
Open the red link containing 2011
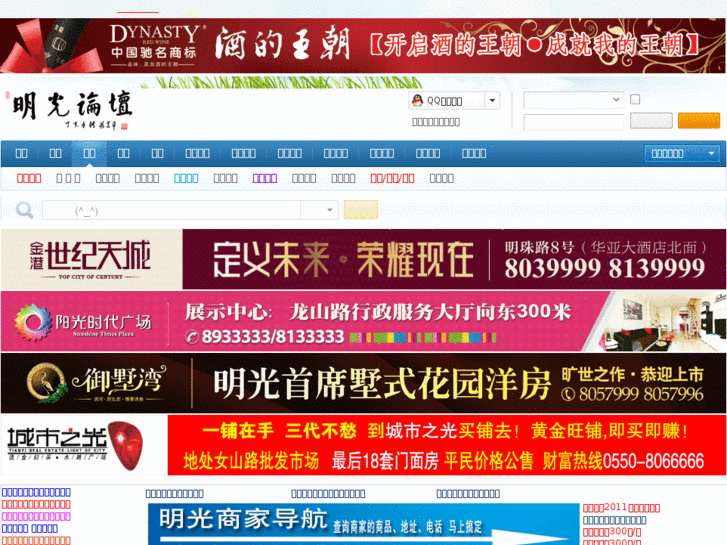(x=621, y=508)
